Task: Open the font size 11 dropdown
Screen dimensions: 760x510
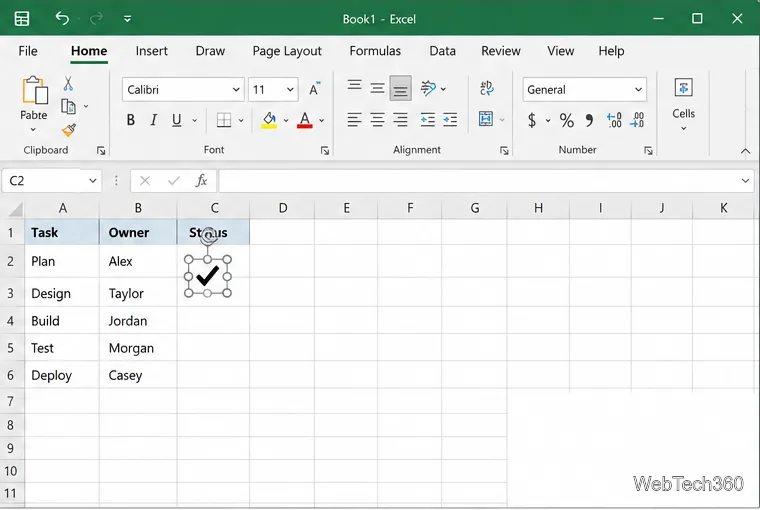Action: coord(290,89)
